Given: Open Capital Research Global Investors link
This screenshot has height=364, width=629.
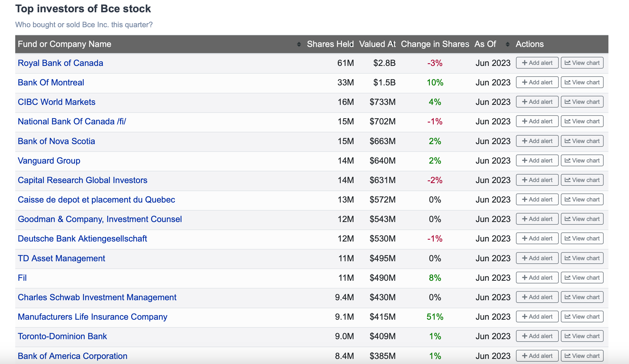Looking at the screenshot, I should (83, 180).
